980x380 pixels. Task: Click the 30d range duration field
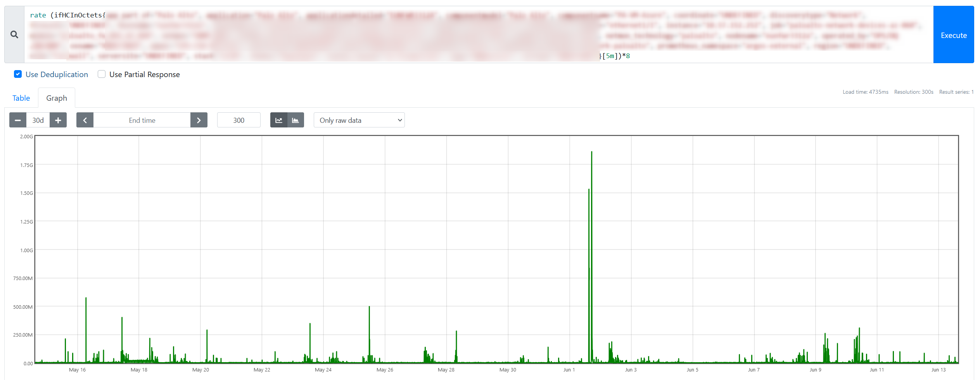point(38,120)
